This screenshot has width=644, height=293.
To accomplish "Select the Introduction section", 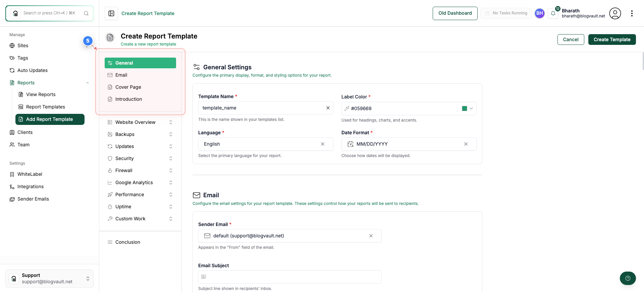I will coord(140,99).
